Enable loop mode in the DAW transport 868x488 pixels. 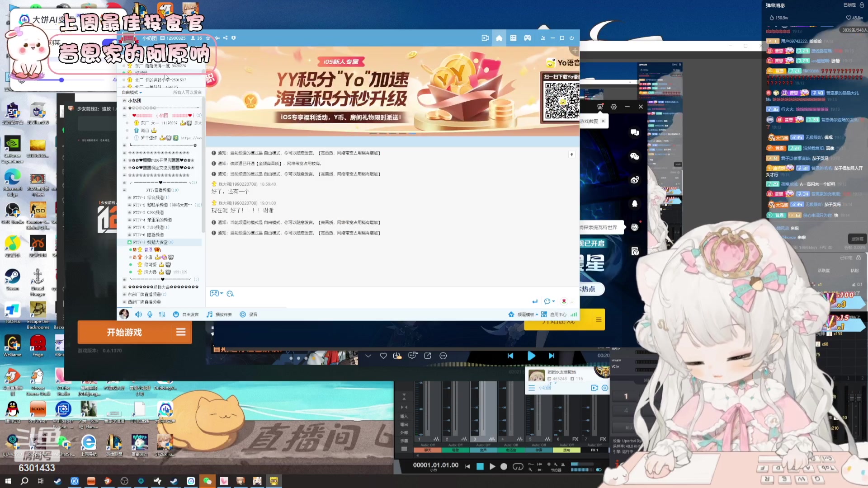(x=518, y=466)
